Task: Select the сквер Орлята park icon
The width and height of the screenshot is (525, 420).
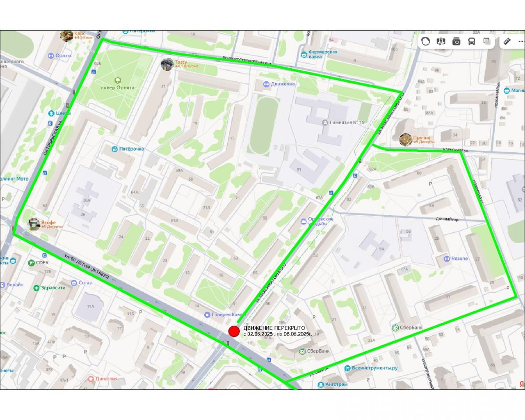Action: coord(118,80)
